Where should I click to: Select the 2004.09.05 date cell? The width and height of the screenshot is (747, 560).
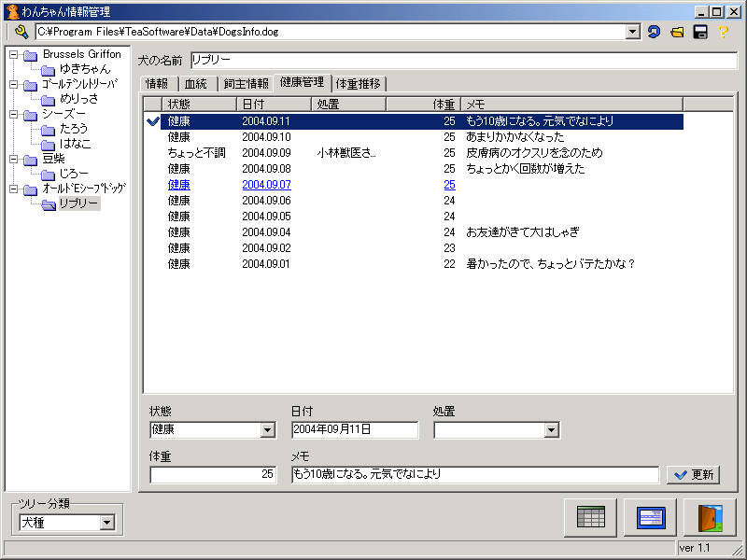tap(266, 217)
